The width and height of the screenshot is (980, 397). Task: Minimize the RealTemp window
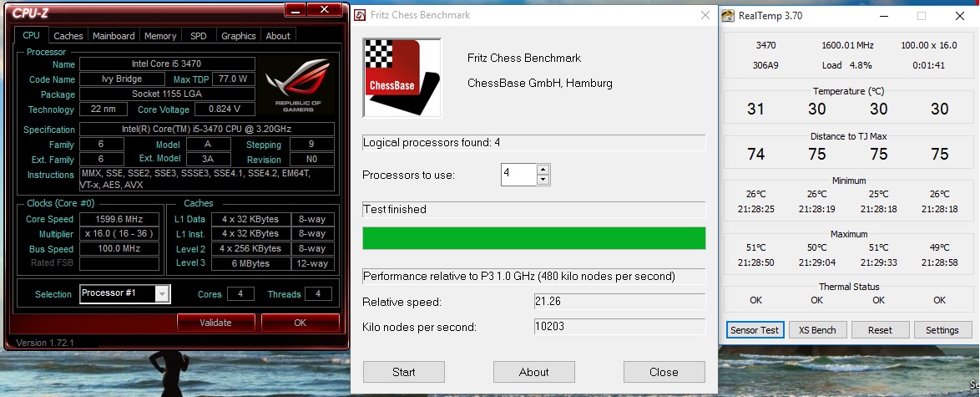pos(884,16)
